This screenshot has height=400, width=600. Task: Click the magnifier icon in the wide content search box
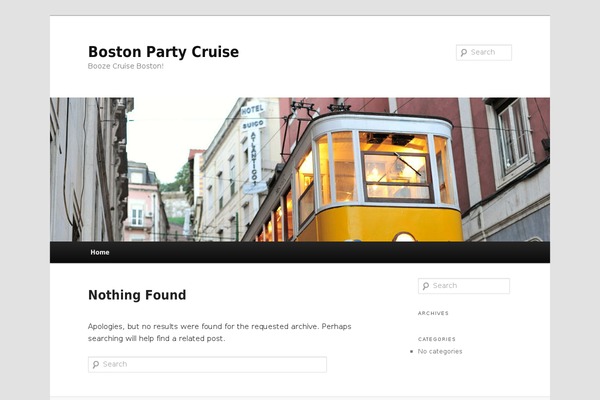click(96, 364)
